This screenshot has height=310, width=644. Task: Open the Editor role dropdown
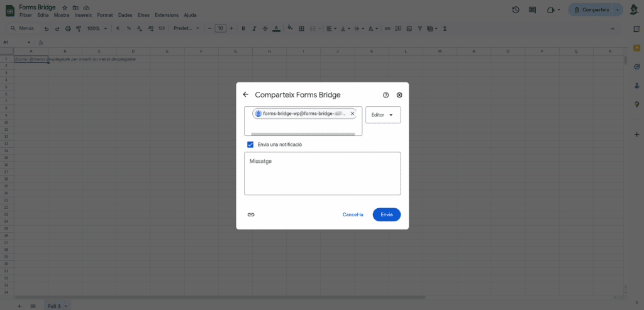(383, 115)
